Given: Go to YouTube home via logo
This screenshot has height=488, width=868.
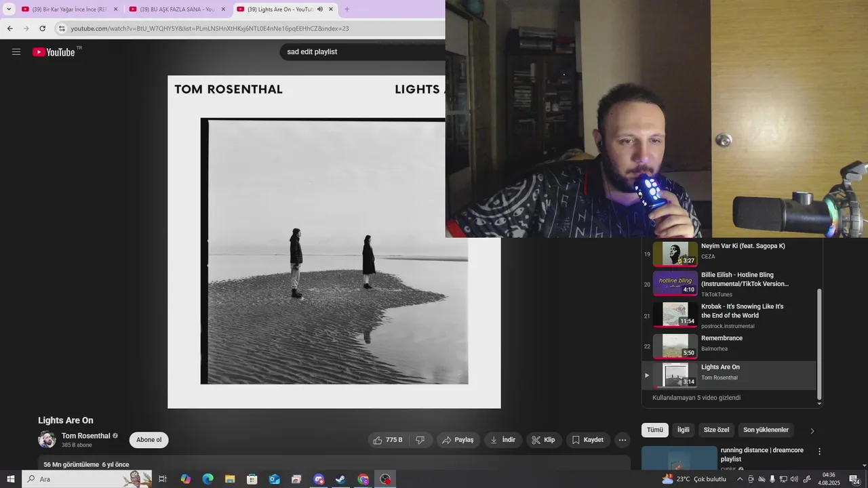Looking at the screenshot, I should pos(54,52).
